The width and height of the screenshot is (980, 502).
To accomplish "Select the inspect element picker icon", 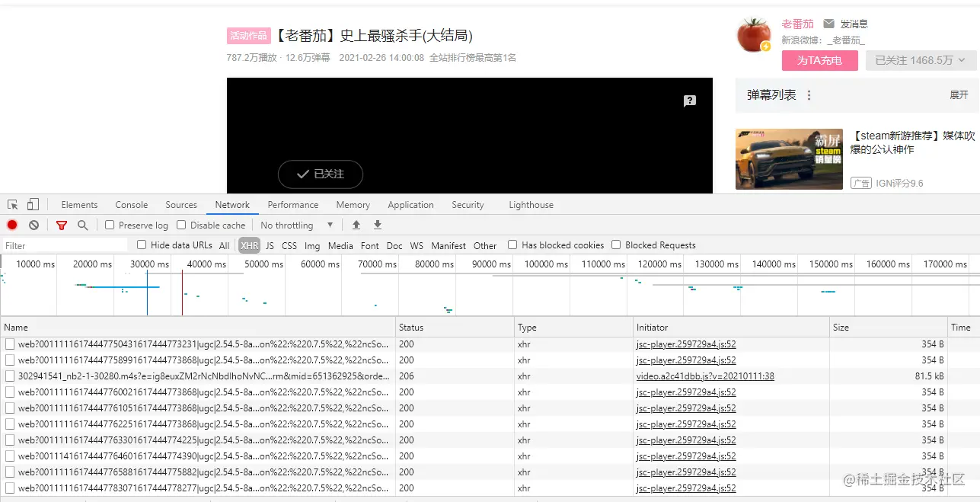I will point(13,205).
